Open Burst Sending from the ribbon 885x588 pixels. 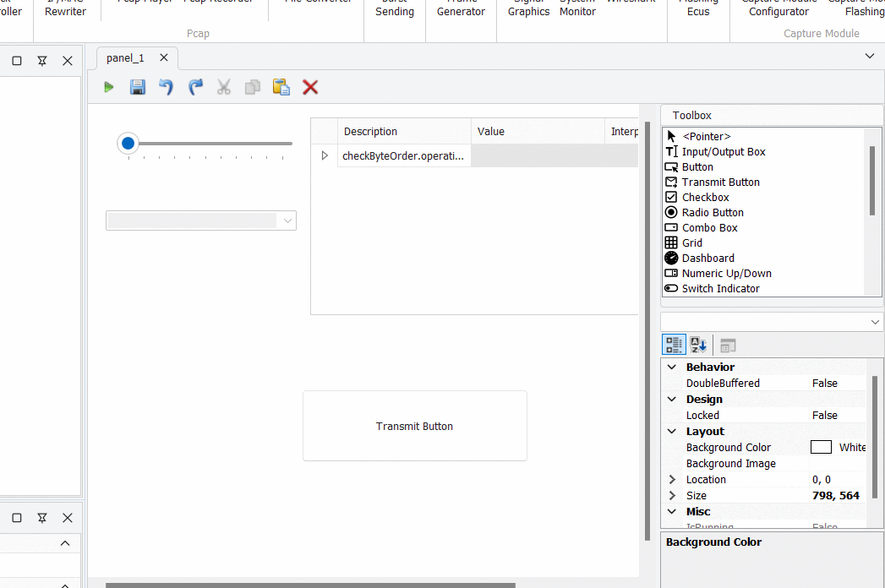(395, 8)
